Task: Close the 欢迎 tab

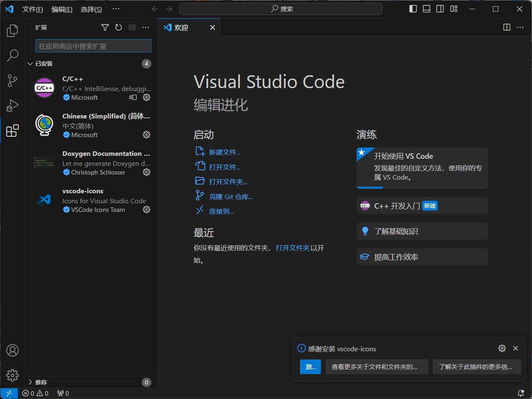Action: [x=212, y=27]
